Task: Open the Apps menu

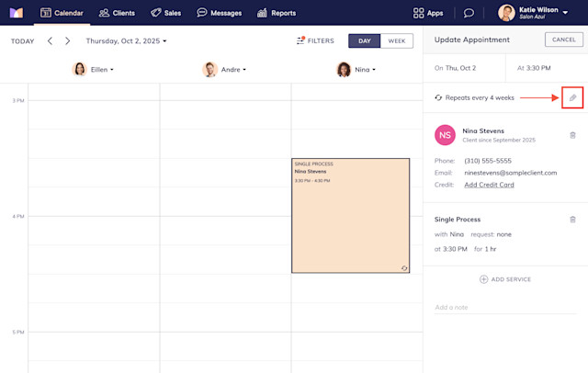Action: tap(428, 13)
